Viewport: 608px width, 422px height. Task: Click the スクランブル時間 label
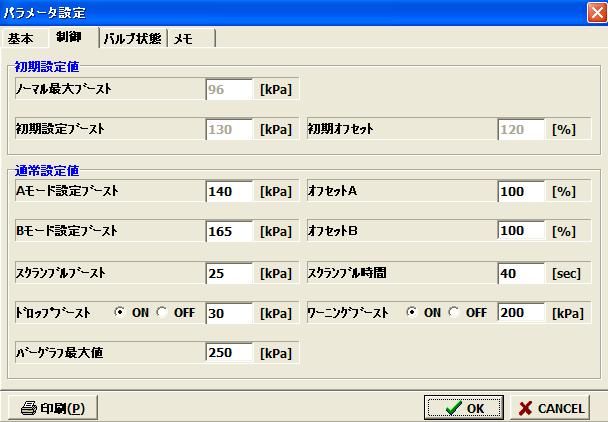pyautogui.click(x=347, y=273)
